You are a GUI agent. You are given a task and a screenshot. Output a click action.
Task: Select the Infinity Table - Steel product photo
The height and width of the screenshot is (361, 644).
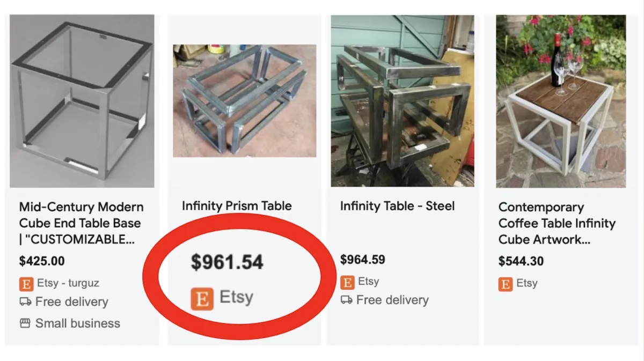[x=402, y=101]
